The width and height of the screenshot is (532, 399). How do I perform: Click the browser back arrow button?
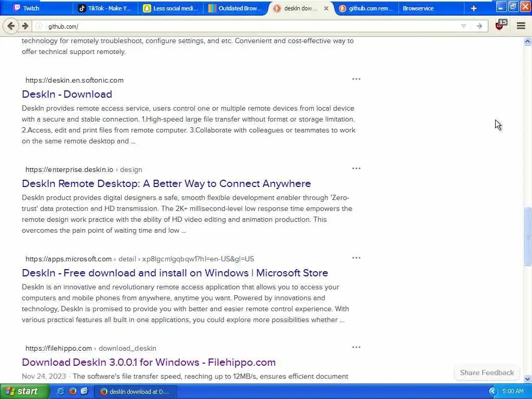pos(11,26)
